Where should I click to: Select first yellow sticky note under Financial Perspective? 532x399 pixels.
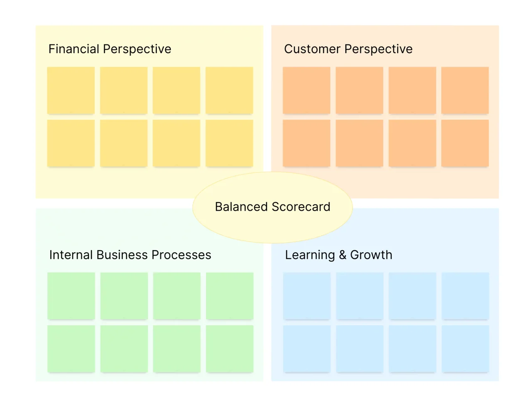click(x=71, y=90)
